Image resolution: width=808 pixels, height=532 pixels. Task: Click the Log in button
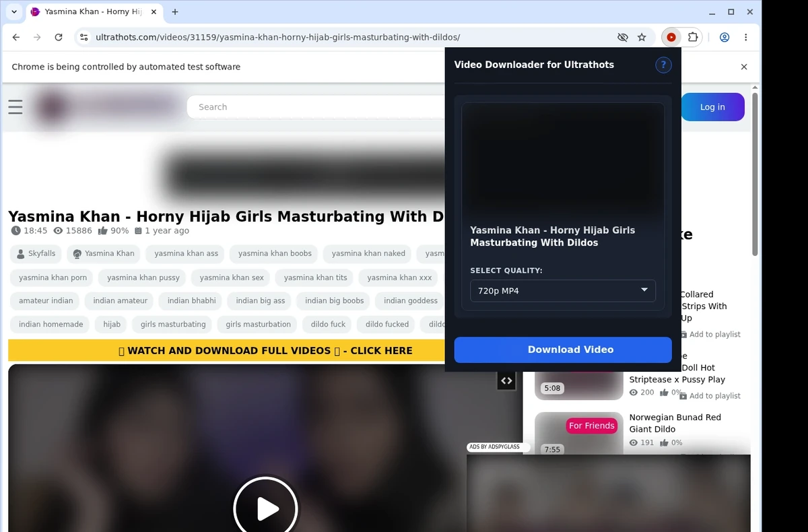point(712,107)
